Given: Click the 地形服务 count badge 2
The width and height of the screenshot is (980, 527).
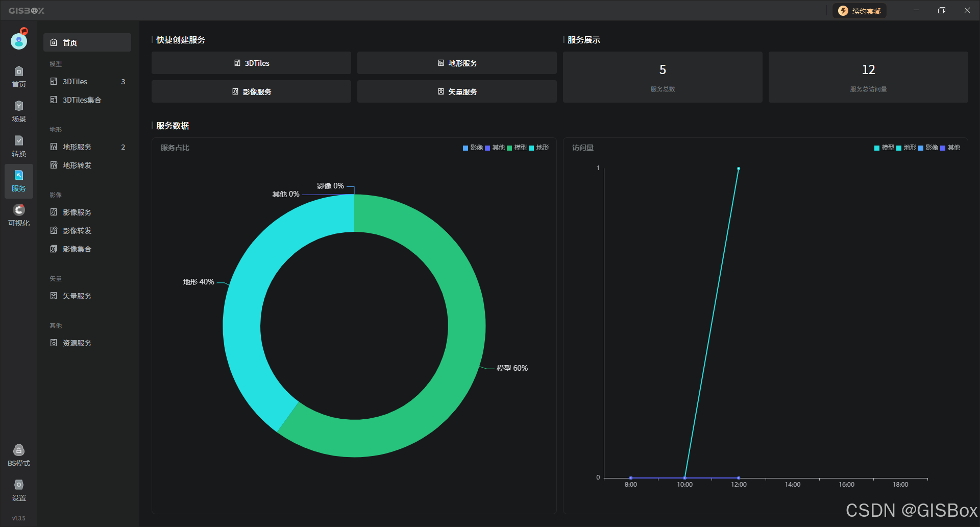Looking at the screenshot, I should 123,147.
